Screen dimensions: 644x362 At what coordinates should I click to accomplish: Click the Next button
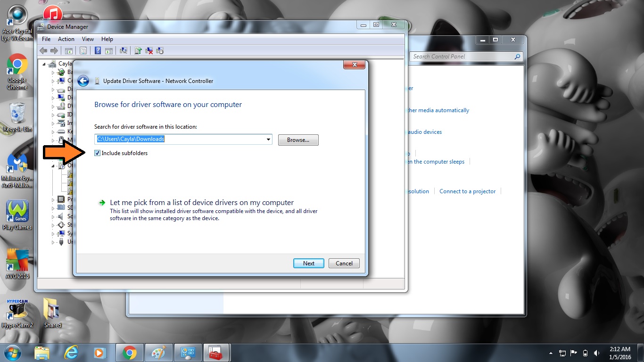pos(309,263)
